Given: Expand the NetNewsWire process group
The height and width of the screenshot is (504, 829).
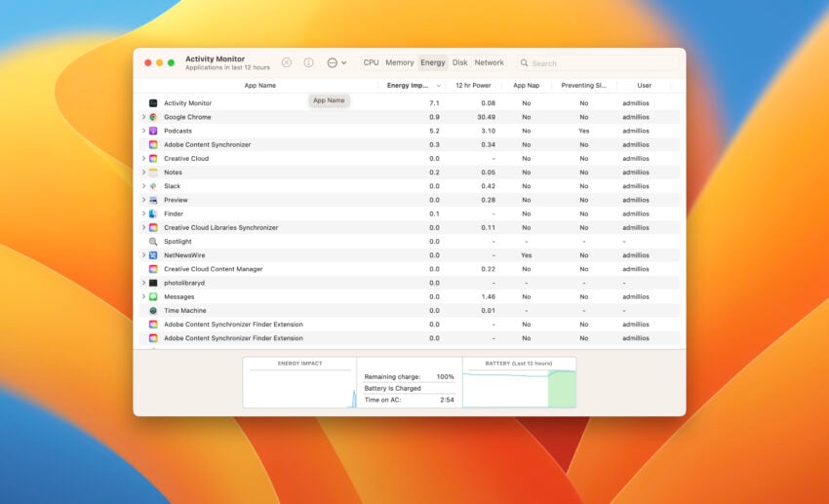Looking at the screenshot, I should click(x=143, y=255).
